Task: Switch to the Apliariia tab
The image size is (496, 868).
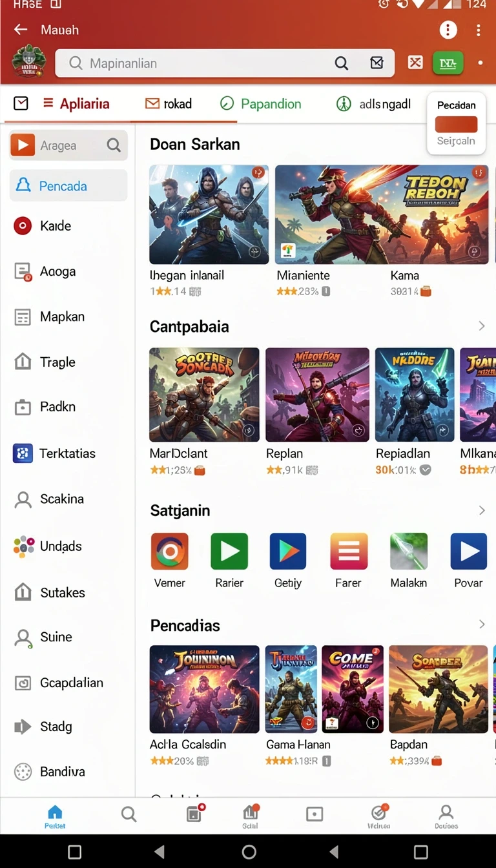Action: 76,104
